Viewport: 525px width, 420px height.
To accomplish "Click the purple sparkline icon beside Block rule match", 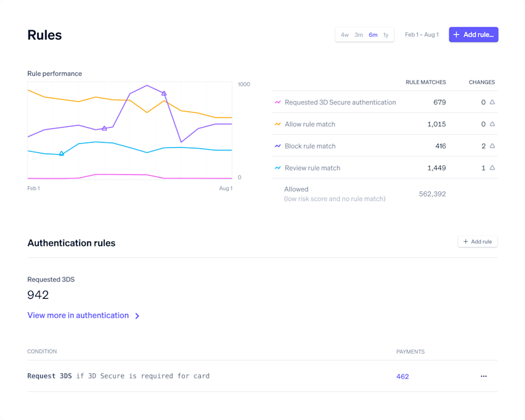I will [x=279, y=146].
